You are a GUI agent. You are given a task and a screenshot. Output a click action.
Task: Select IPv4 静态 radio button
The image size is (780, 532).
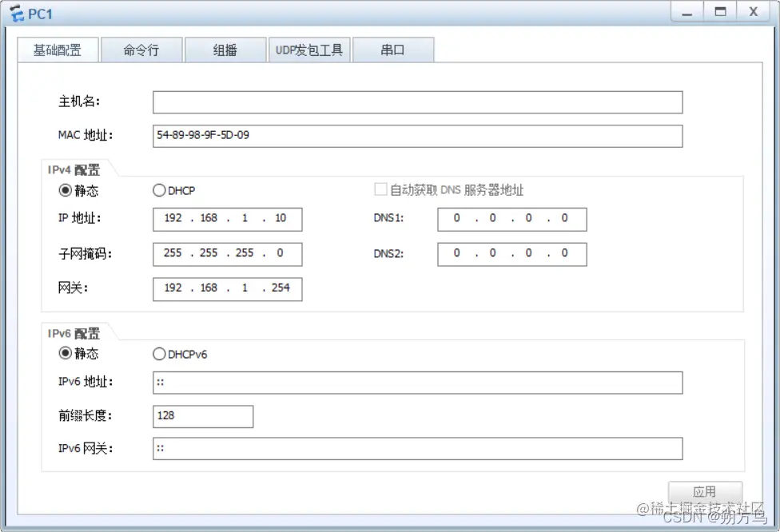point(66,190)
